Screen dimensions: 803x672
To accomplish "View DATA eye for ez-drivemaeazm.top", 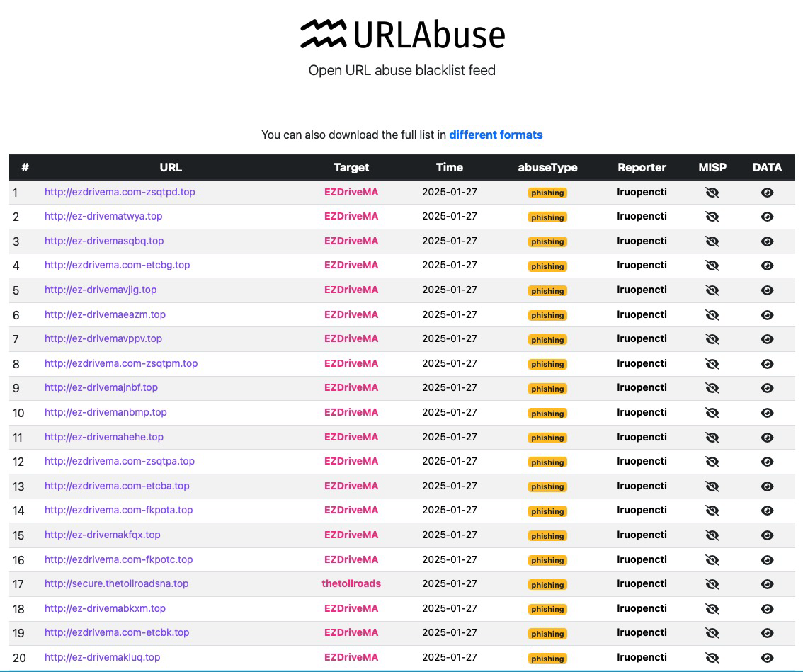I will coord(767,315).
